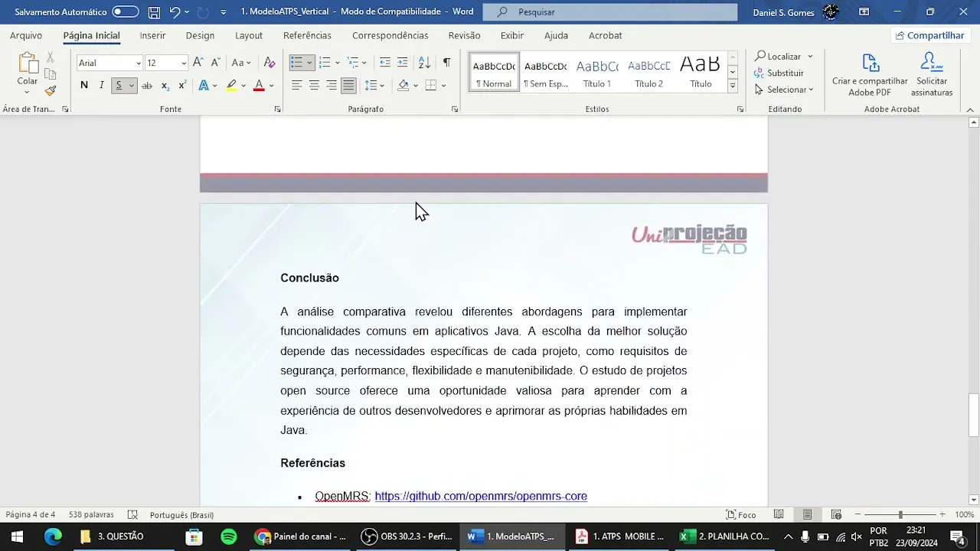Toggle show paragraph marks ¶

tap(446, 63)
